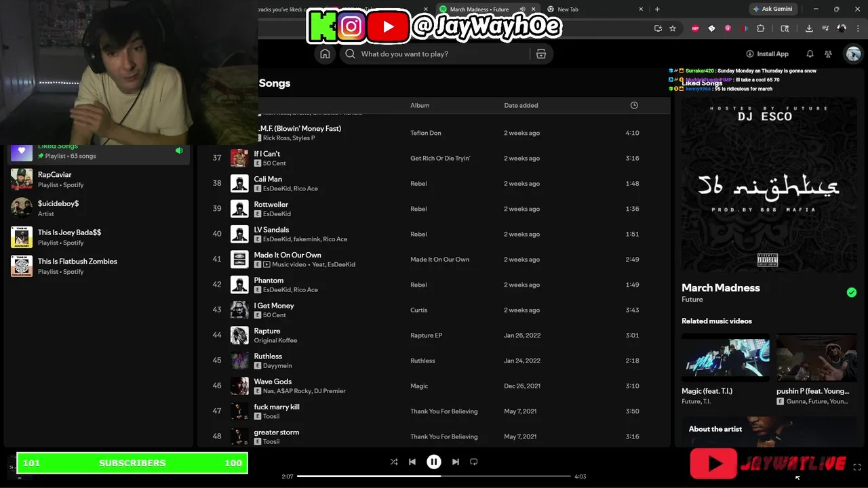This screenshot has height=488, width=868.
Task: Open media control icon in Chrome toolbar
Action: click(x=825, y=28)
